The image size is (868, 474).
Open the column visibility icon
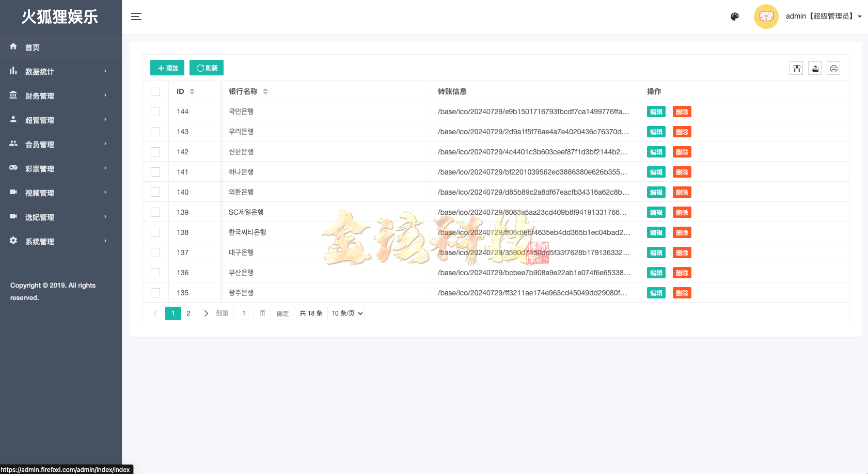click(x=796, y=68)
